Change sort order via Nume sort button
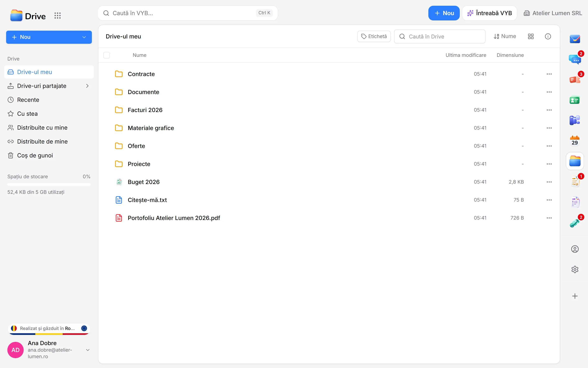Viewport: 588px width, 368px height. (505, 37)
